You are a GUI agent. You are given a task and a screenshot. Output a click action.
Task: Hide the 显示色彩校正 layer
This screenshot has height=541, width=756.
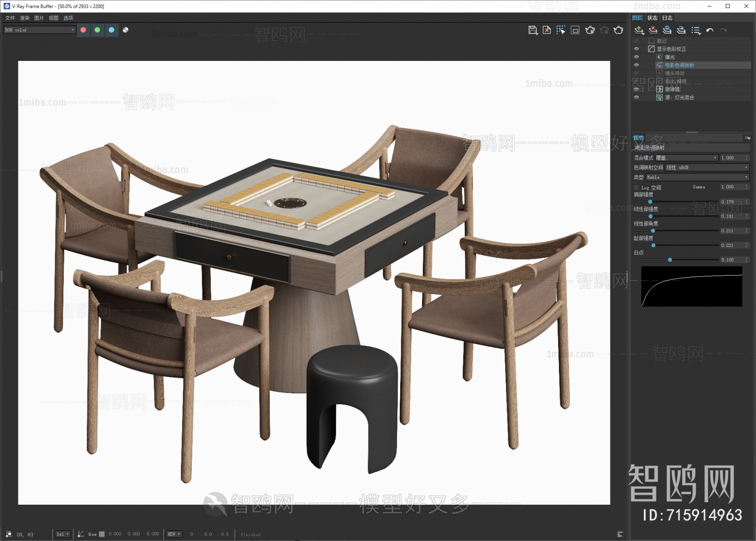(636, 49)
